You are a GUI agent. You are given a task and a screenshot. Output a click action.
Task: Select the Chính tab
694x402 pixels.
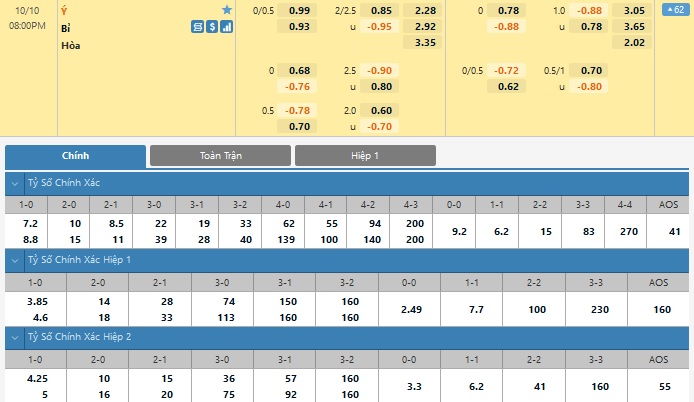click(76, 156)
